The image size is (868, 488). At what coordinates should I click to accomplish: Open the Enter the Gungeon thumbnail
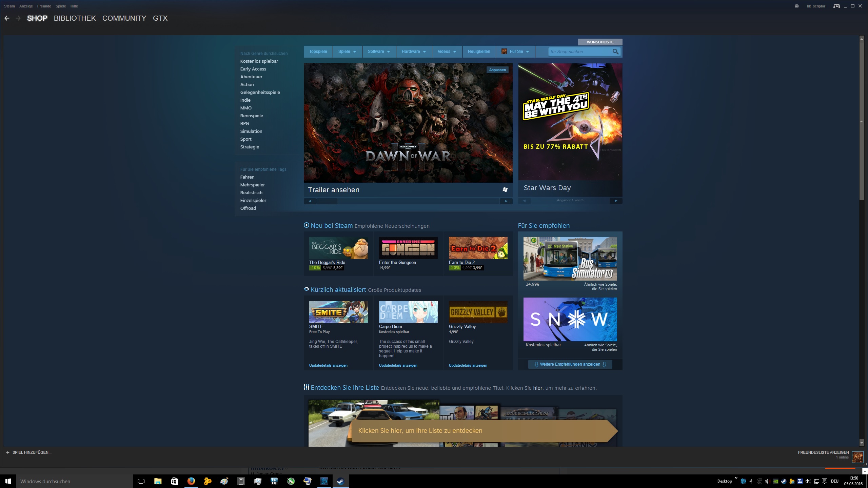click(408, 248)
